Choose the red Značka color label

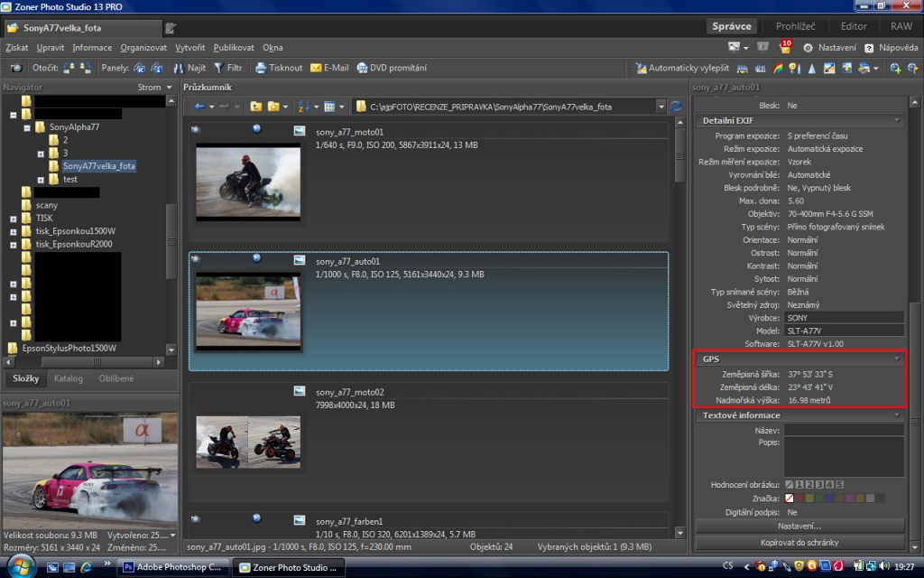pos(799,499)
